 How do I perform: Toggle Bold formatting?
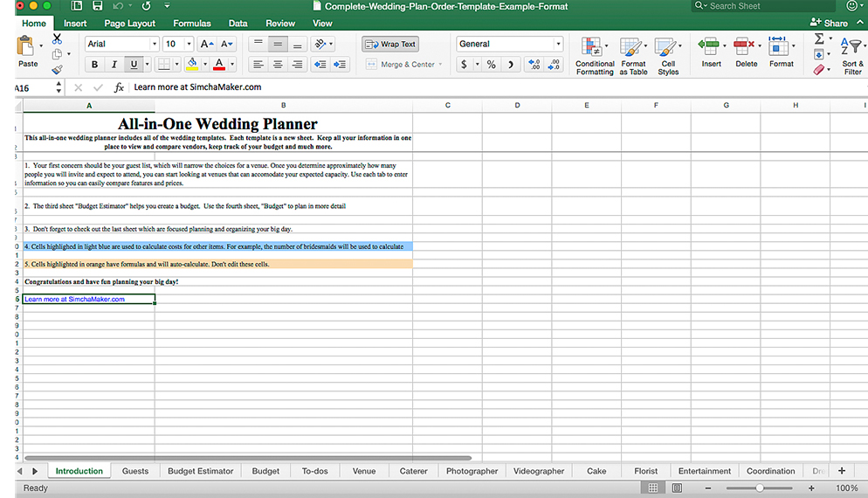[94, 65]
